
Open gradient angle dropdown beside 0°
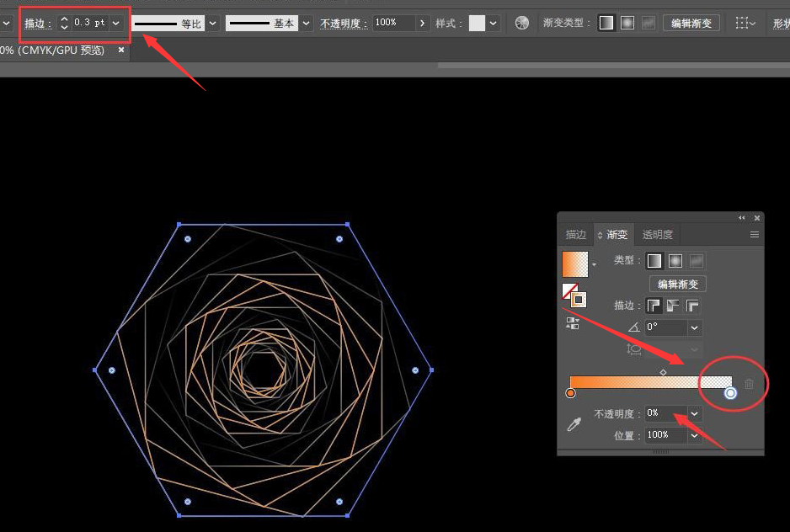695,328
